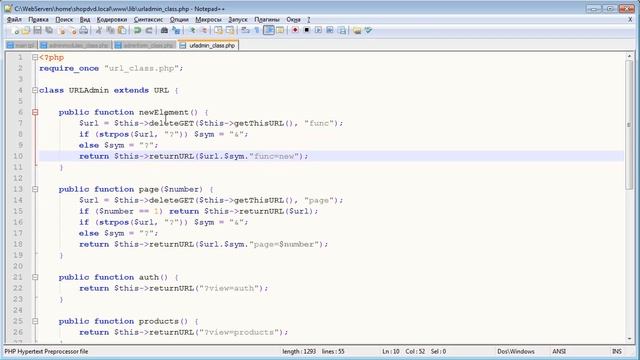Open the Окна menu

[293, 19]
